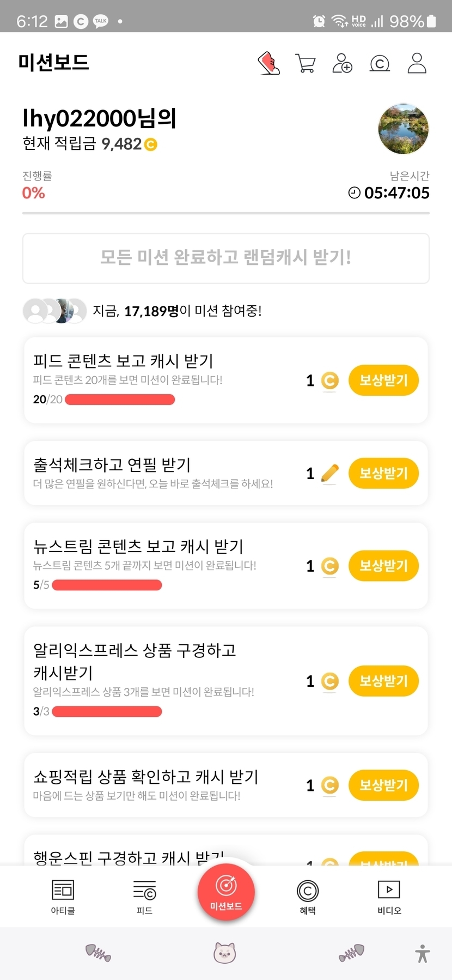Tap 모든 미션 완료하고 랜덤캐시 받기 button

[226, 258]
